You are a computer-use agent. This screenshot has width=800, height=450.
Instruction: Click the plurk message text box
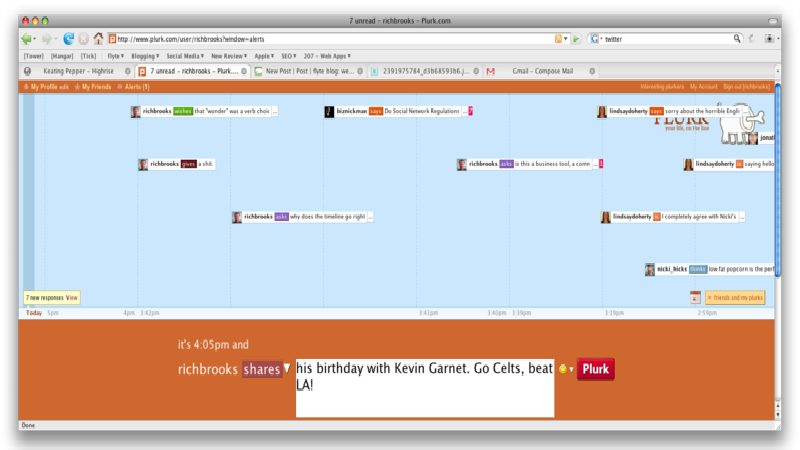424,388
